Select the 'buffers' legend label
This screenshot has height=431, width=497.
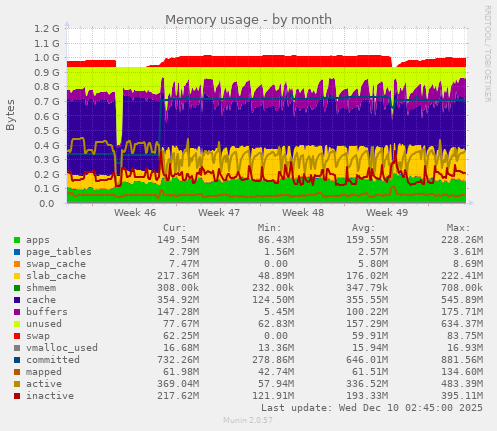47,312
